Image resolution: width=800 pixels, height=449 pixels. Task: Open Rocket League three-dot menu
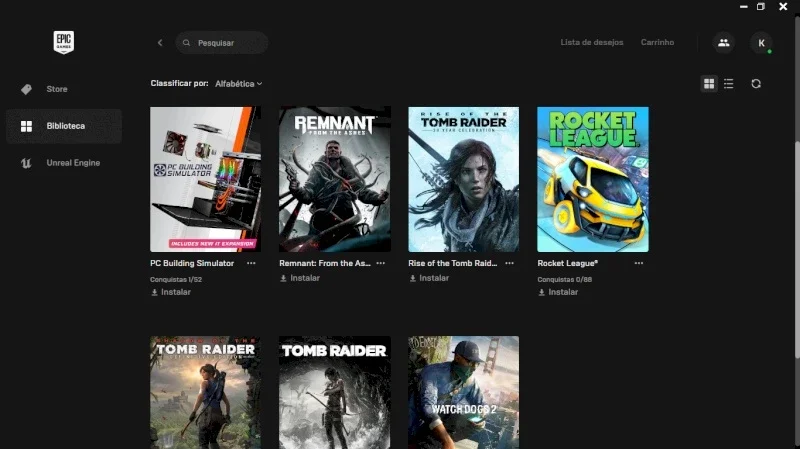639,263
